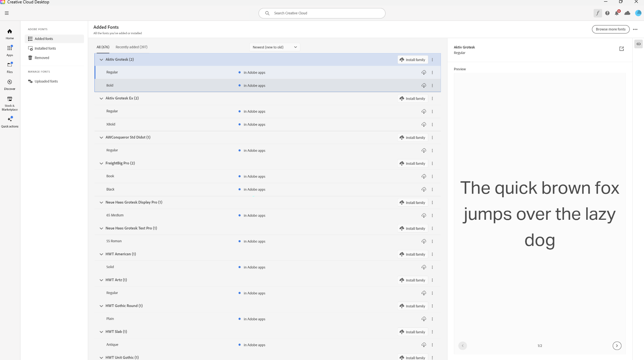This screenshot has width=644, height=360.
Task: Click Browse more fonts button
Action: click(x=610, y=29)
